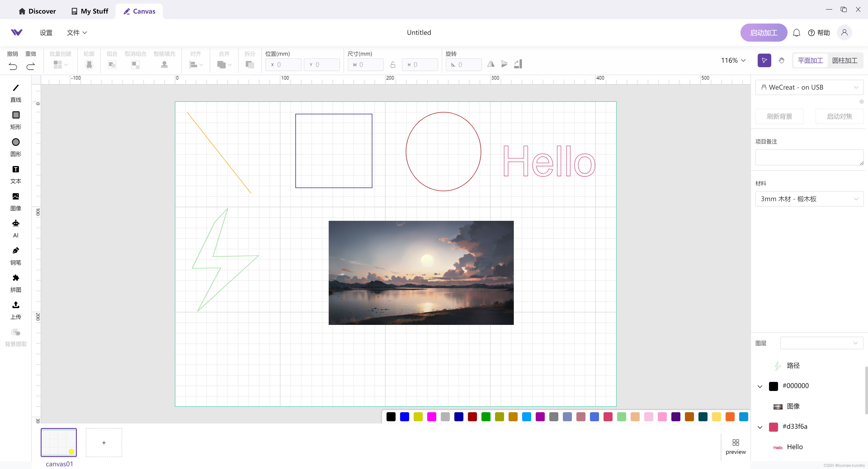
Task: Click the Upload (上传) icon
Action: 16,305
